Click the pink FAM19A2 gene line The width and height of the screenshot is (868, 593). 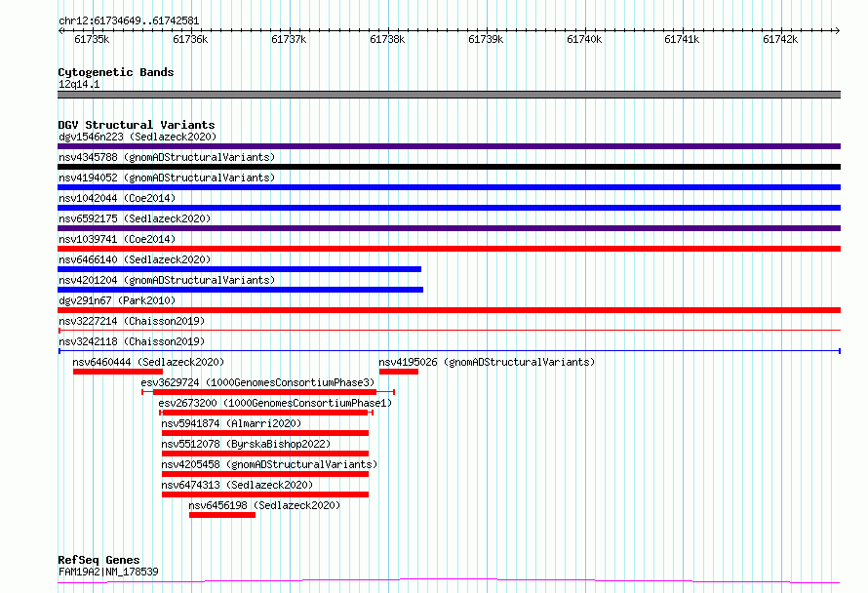(x=449, y=581)
